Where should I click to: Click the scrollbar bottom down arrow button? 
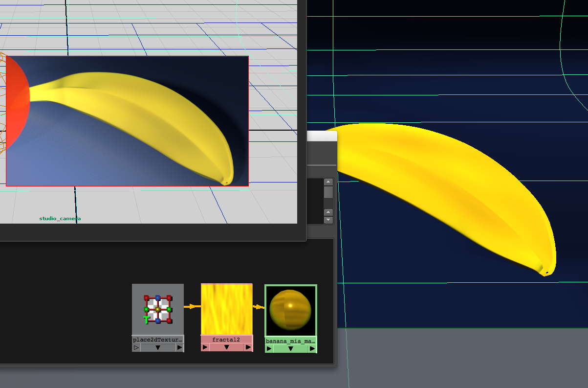coord(328,220)
